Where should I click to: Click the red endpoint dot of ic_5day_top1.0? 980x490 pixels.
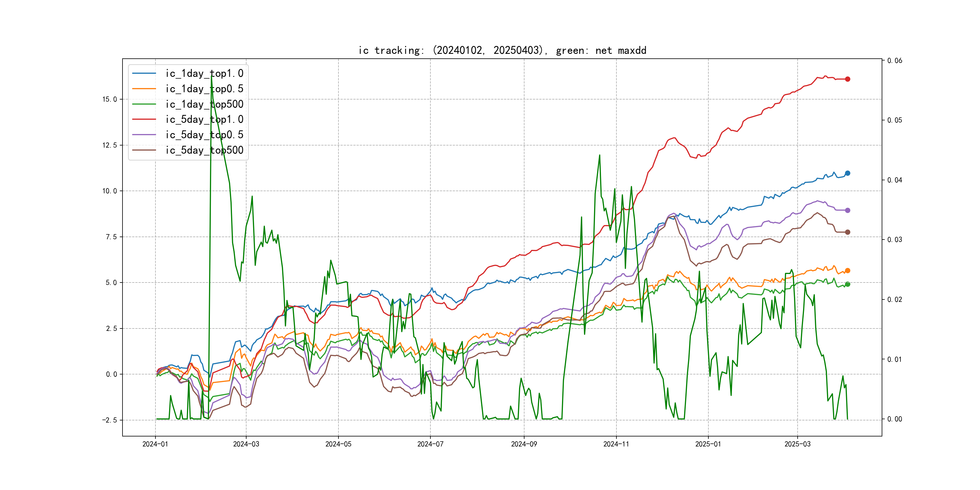(x=847, y=79)
